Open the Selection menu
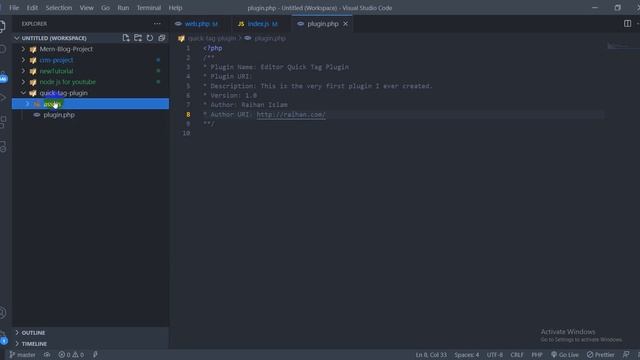The image size is (640, 360). click(59, 8)
